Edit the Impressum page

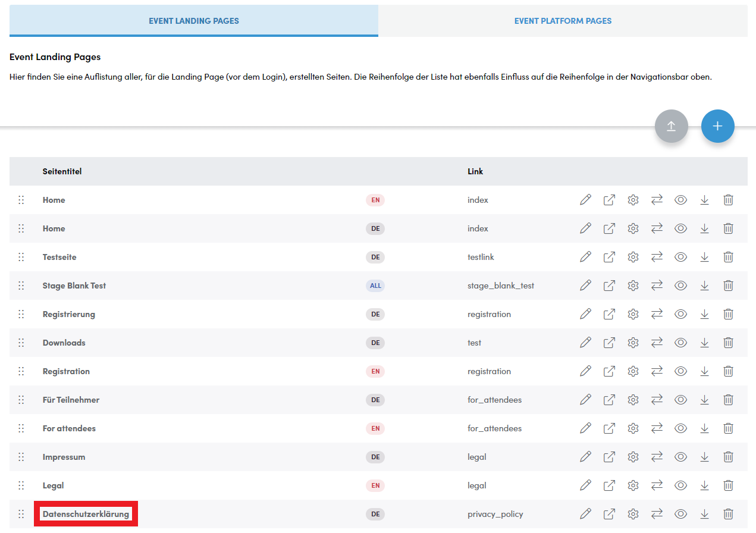click(585, 457)
